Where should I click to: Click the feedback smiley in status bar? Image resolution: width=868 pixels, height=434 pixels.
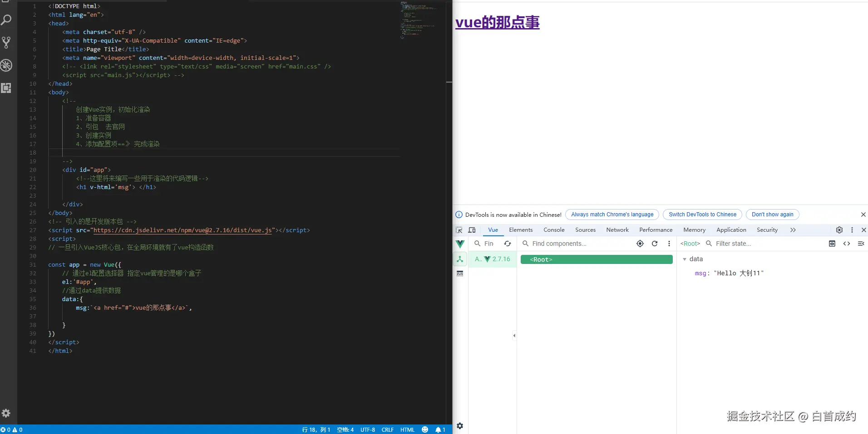point(425,429)
